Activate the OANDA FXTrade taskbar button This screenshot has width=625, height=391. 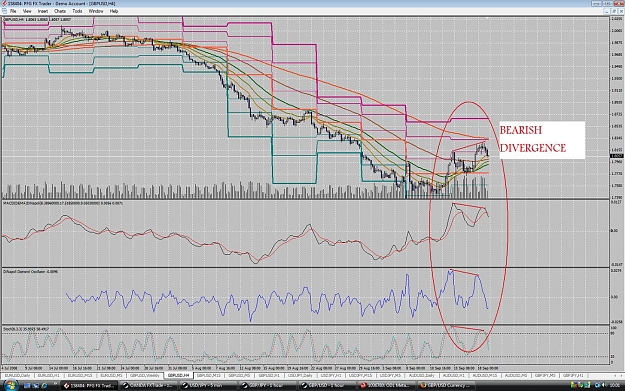[148, 385]
